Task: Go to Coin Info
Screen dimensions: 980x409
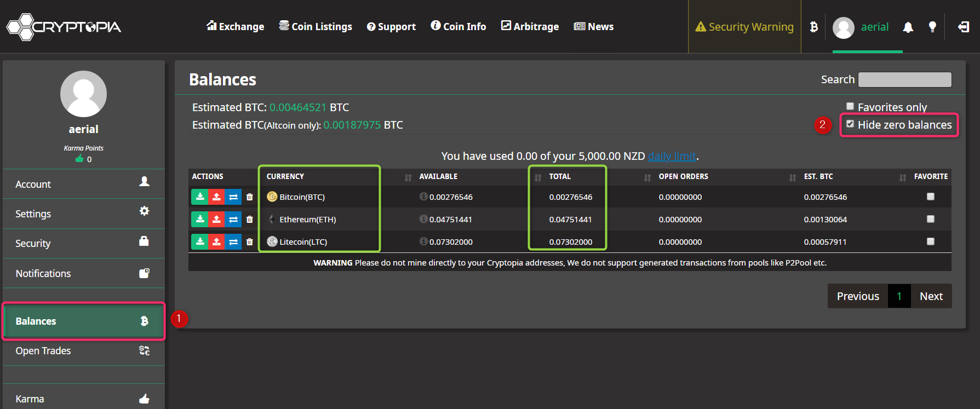Action: tap(459, 26)
